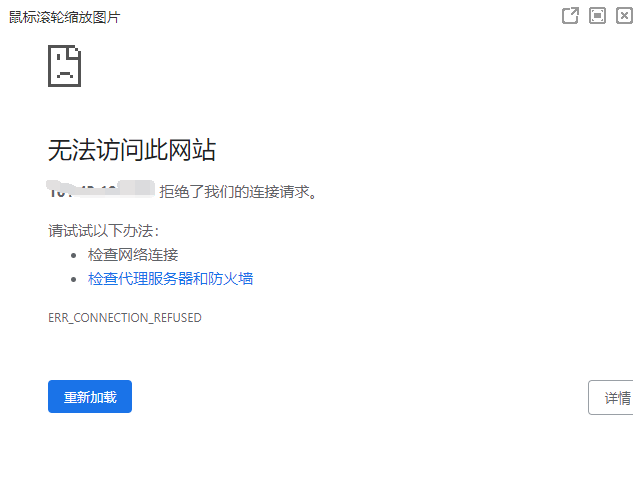This screenshot has width=643, height=499.
Task: Toggle fullscreen image viewer icon
Action: click(597, 16)
